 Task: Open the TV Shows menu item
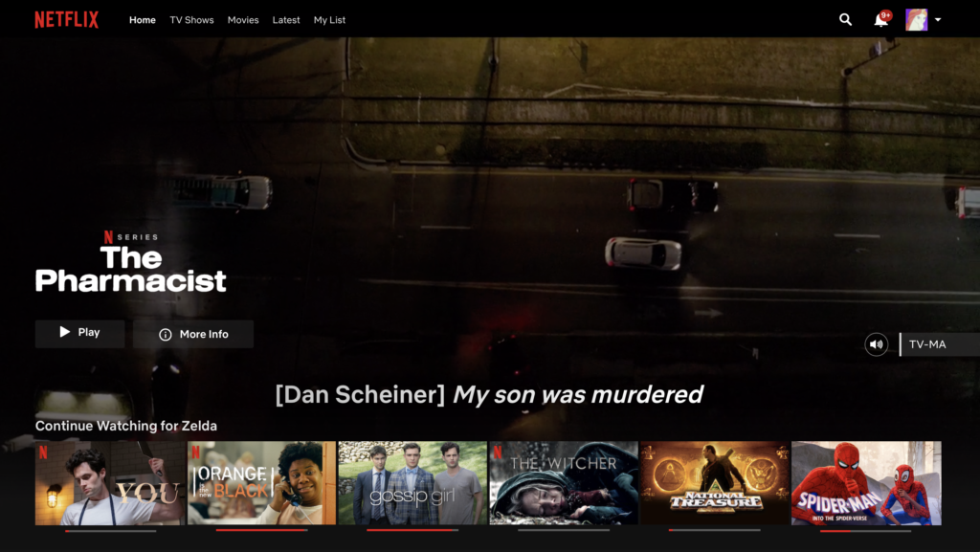(191, 20)
